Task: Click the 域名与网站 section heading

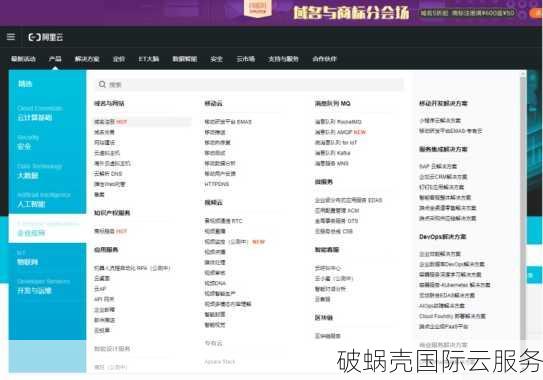Action: 109,103
